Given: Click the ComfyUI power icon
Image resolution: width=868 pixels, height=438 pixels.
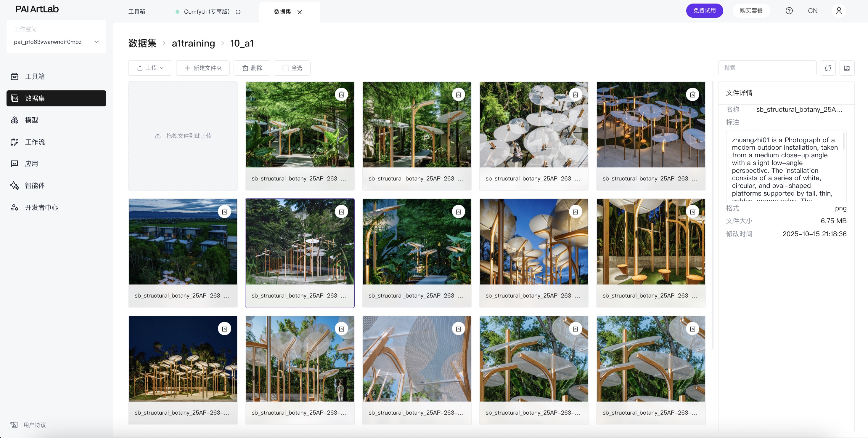Looking at the screenshot, I should click(238, 12).
